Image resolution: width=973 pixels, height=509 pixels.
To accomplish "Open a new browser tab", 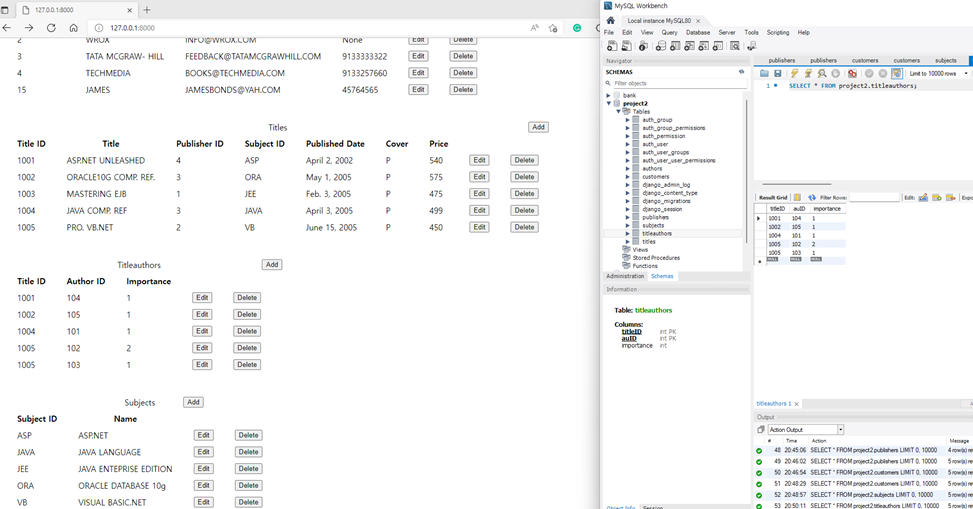I will click(147, 10).
